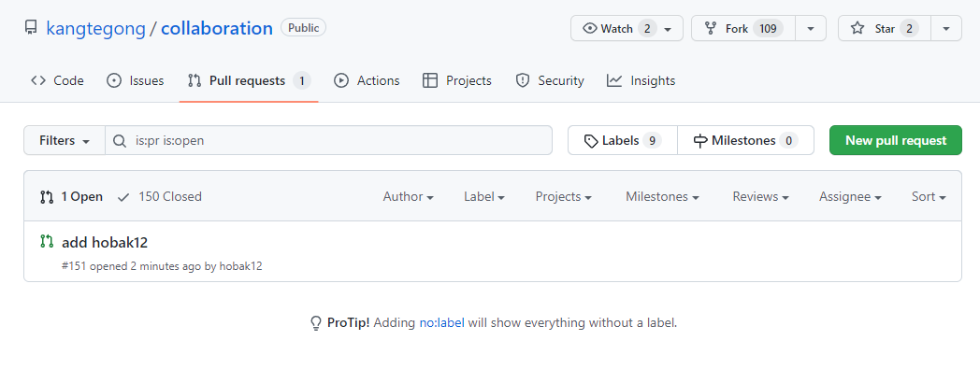Expand the Reviews filter dropdown

pos(760,197)
